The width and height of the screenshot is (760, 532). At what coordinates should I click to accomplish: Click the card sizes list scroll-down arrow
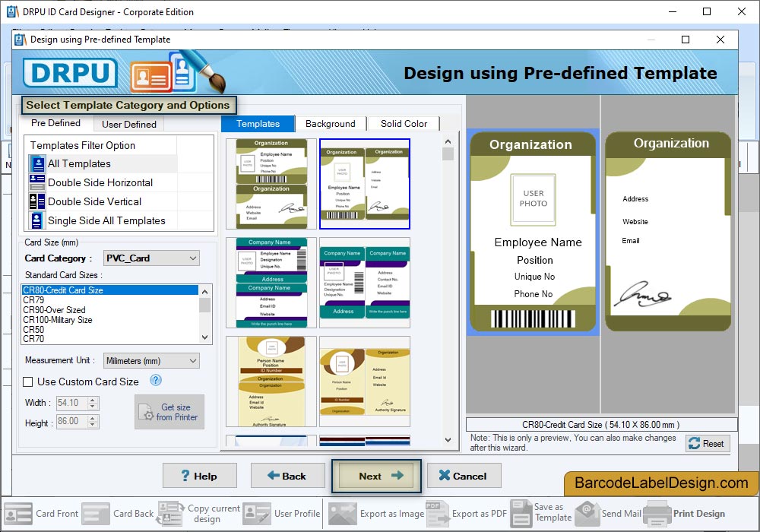click(205, 337)
